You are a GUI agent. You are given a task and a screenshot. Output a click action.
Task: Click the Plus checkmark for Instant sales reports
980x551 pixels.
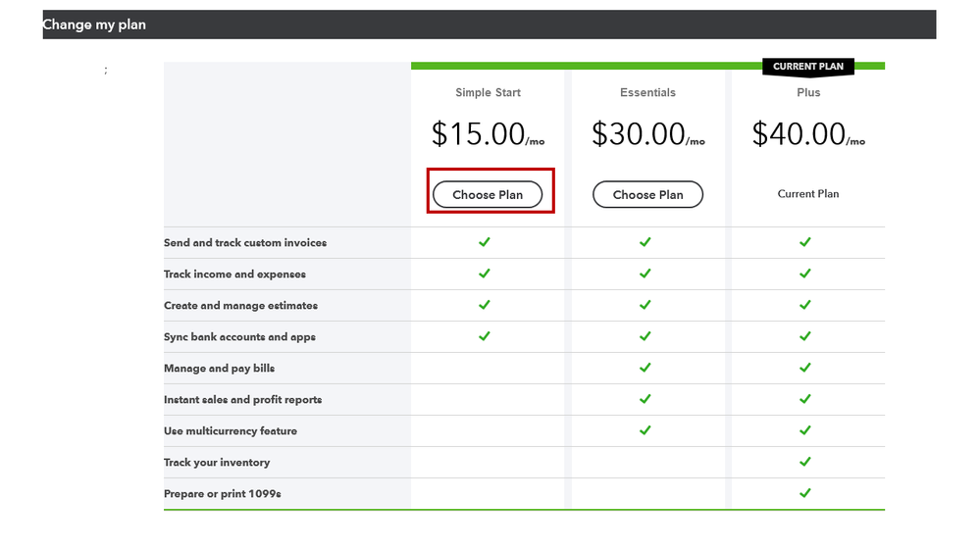pyautogui.click(x=805, y=399)
